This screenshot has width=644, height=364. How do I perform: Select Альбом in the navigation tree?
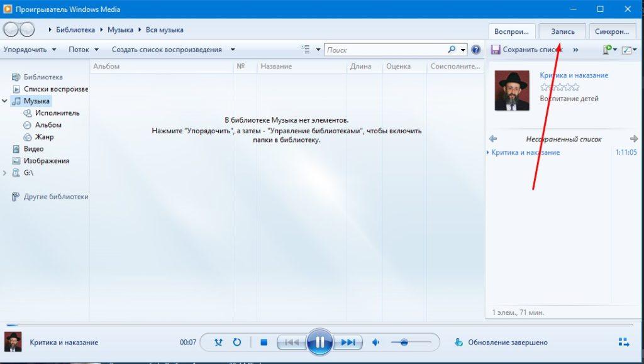[x=43, y=124]
